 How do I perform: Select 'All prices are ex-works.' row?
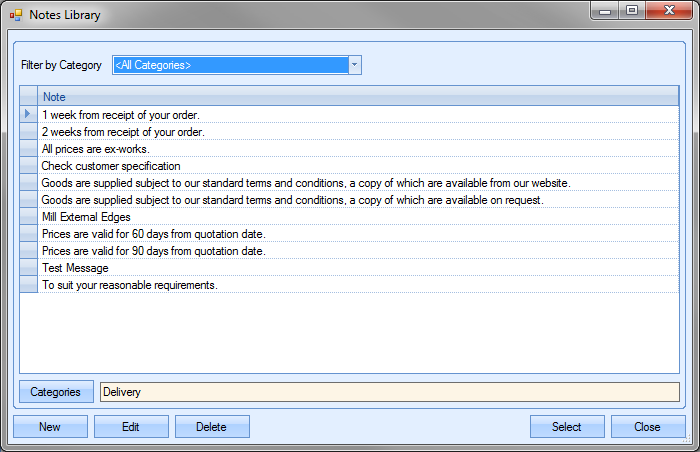point(95,149)
